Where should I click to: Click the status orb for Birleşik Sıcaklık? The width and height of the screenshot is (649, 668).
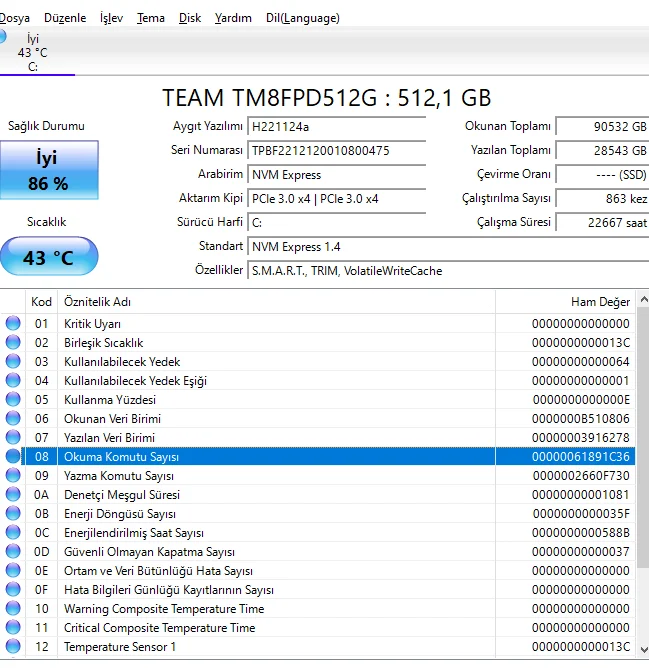coord(13,343)
